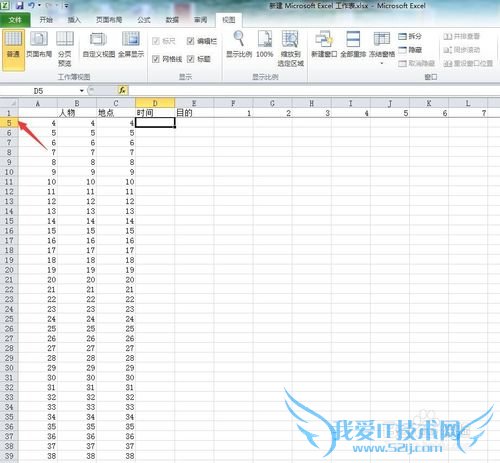Image resolution: width=500 pixels, height=463 pixels.
Task: Reset zoom with the 100% button
Action: point(265,44)
